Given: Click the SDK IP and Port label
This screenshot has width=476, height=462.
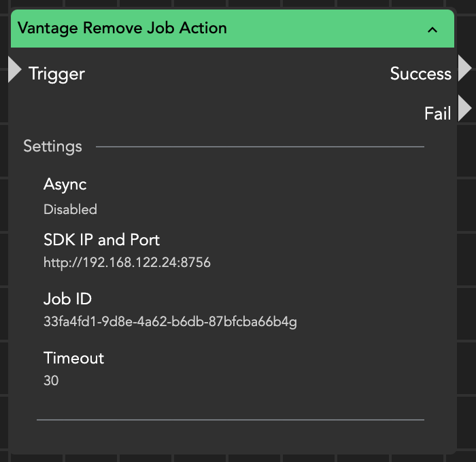Looking at the screenshot, I should click(x=101, y=240).
